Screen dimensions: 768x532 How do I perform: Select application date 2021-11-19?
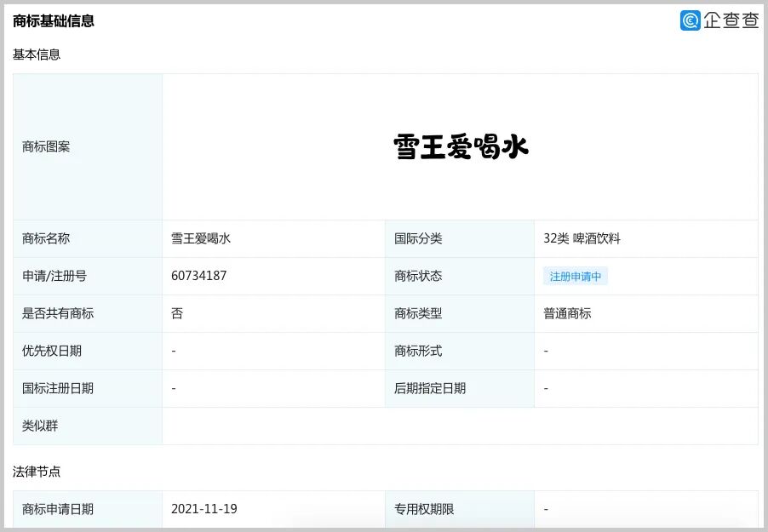point(204,509)
